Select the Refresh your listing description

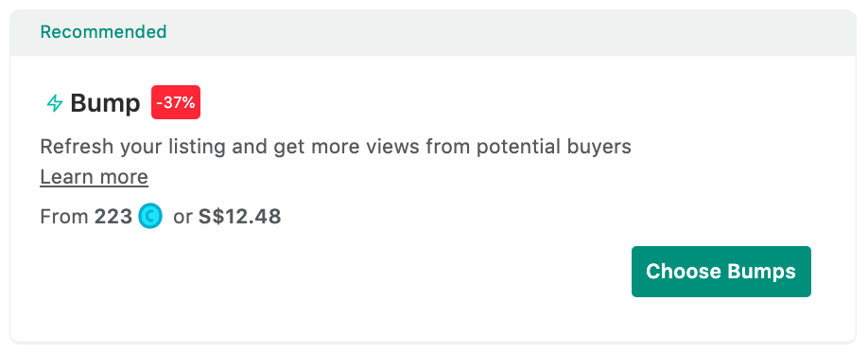(x=336, y=147)
